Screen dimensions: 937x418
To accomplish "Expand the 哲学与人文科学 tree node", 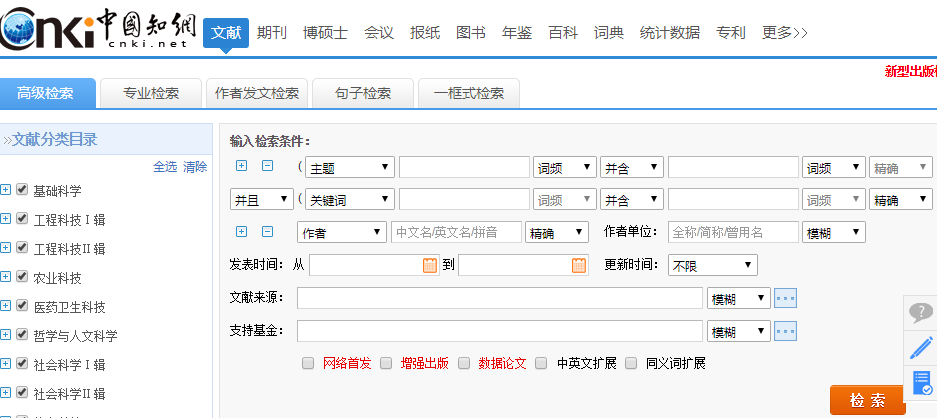I will (5, 335).
